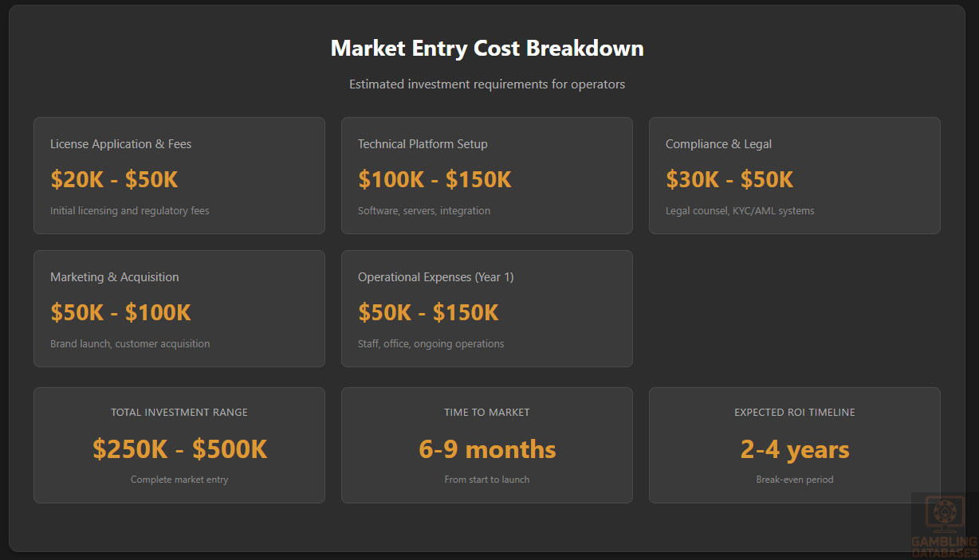The width and height of the screenshot is (979, 560).
Task: Click the Total Investment Range summary card
Action: [x=179, y=444]
